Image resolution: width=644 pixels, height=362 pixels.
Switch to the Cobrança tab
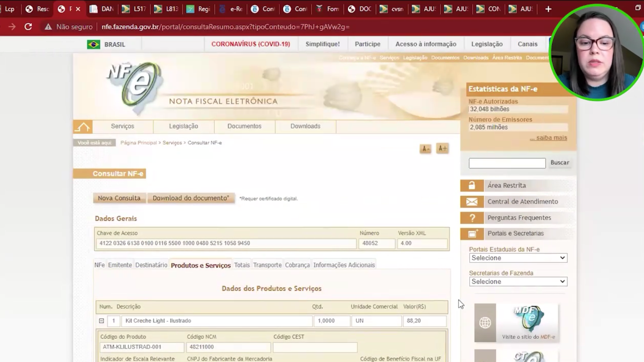297,265
